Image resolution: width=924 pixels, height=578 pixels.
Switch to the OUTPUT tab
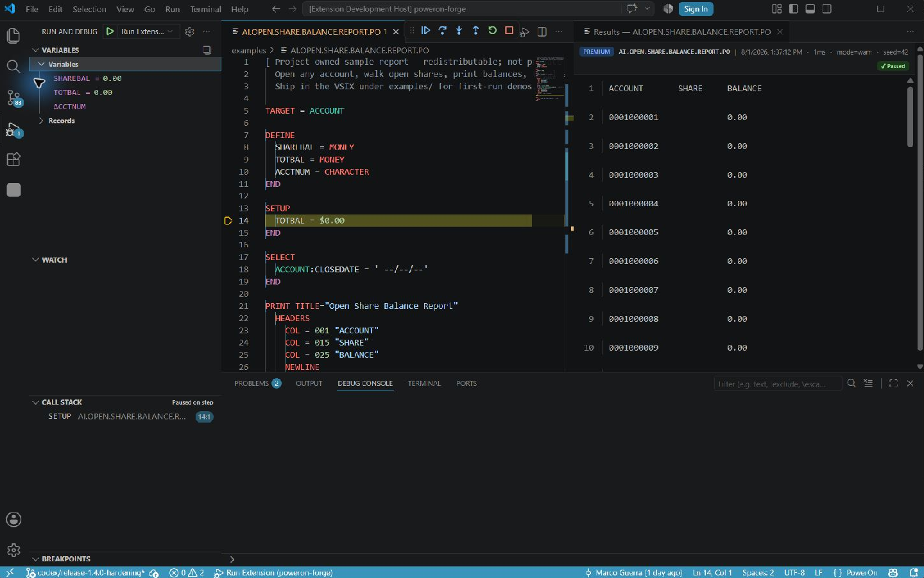click(309, 383)
